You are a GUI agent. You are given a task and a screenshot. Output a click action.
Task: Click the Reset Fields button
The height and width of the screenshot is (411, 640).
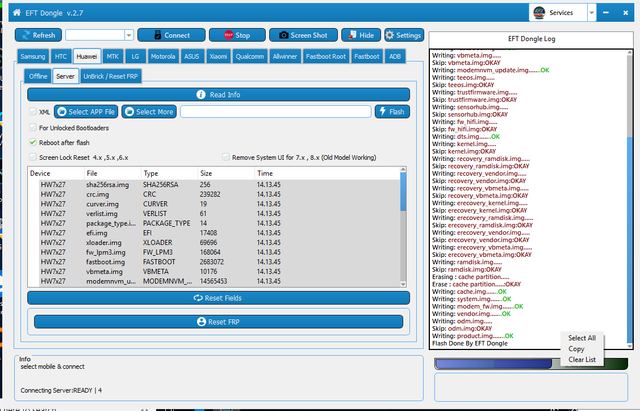(x=218, y=298)
